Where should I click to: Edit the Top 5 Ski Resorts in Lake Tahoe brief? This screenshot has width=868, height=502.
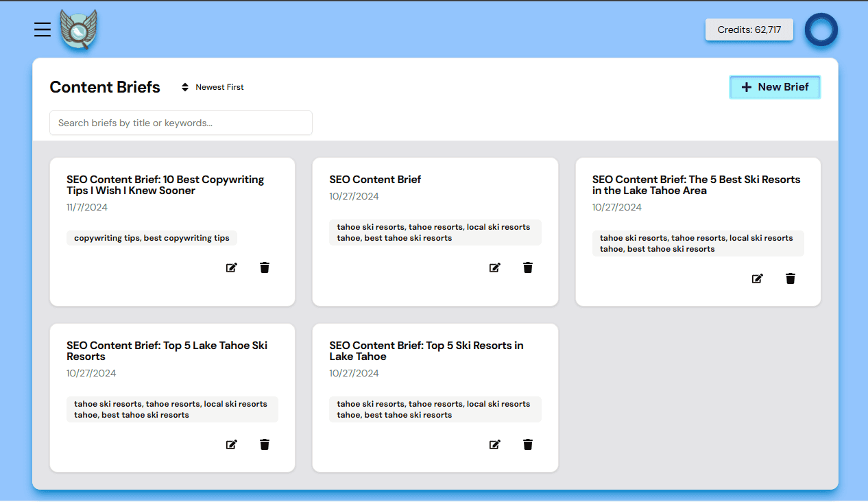(x=494, y=444)
